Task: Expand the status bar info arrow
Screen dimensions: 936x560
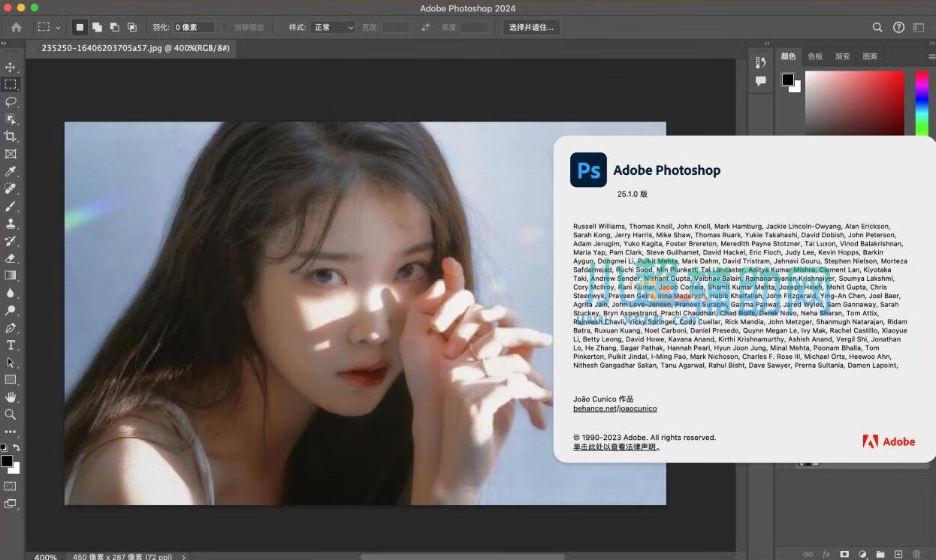Action: coord(183,557)
